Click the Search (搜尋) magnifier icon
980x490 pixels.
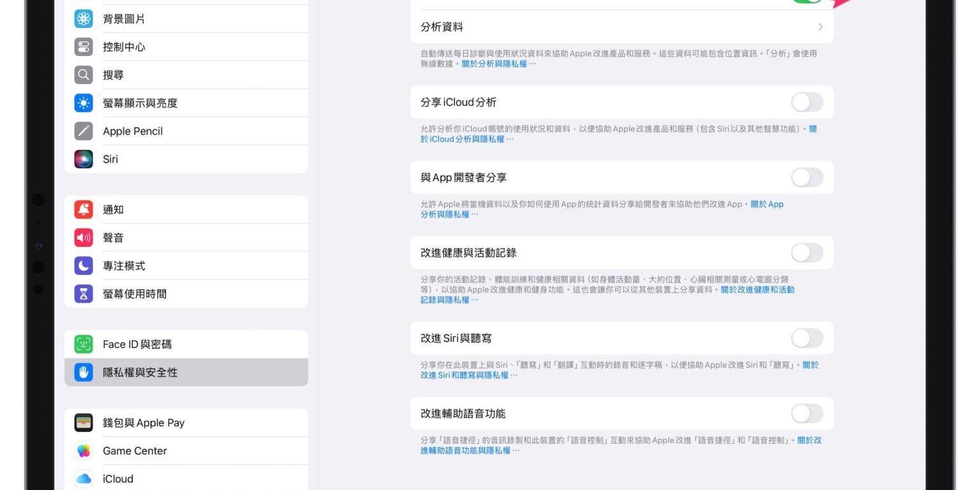point(84,75)
